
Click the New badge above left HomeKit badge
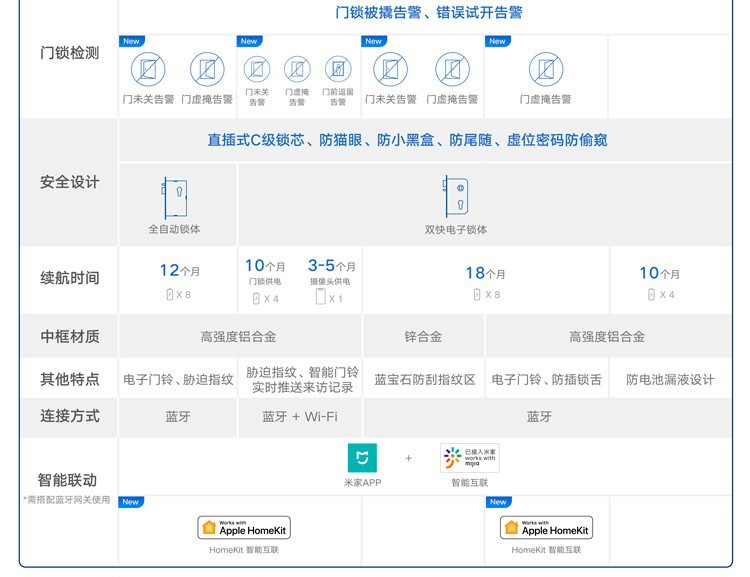coord(131,502)
